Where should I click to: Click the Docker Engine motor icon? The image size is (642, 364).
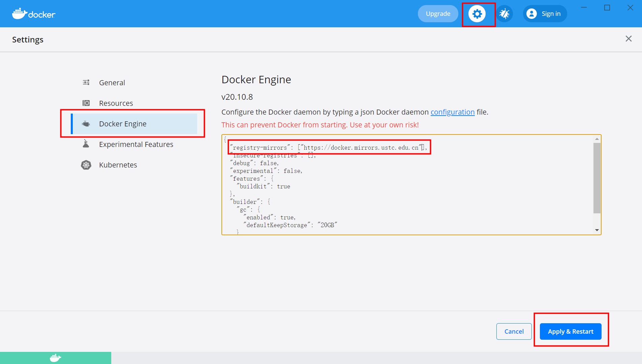[x=86, y=124]
